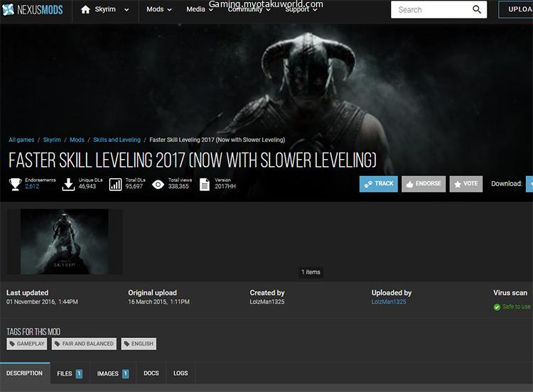Track this mod with TRACK button
533x392 pixels.
pos(379,184)
